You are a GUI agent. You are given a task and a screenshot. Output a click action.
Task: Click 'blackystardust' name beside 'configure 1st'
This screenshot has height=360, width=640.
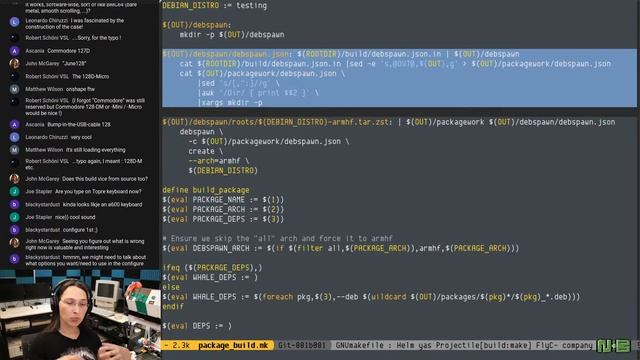click(42, 230)
